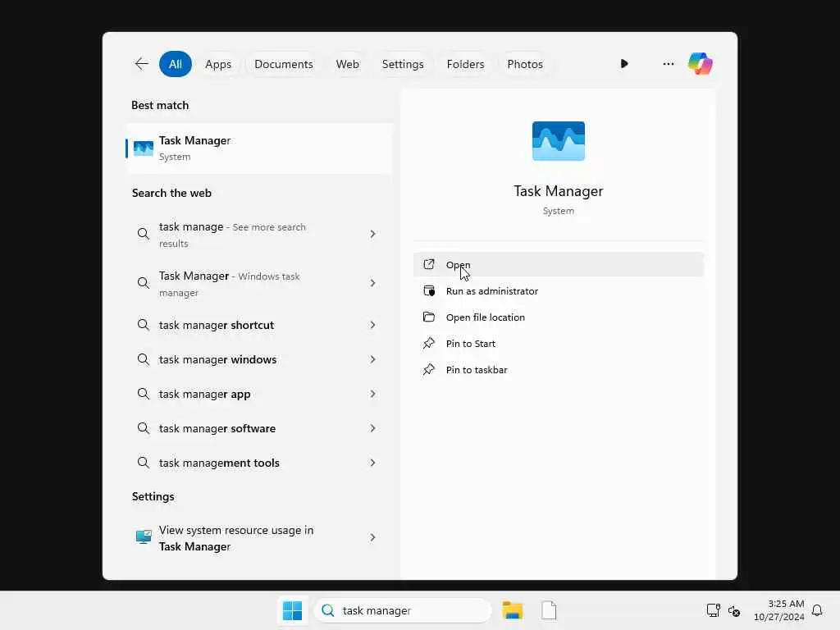
Task: Expand the 'task manage' see more results chevron
Action: pos(372,234)
